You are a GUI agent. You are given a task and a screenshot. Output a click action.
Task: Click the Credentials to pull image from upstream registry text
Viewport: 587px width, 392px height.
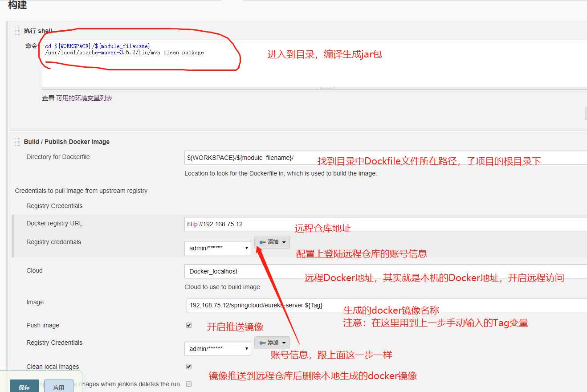pyautogui.click(x=81, y=191)
